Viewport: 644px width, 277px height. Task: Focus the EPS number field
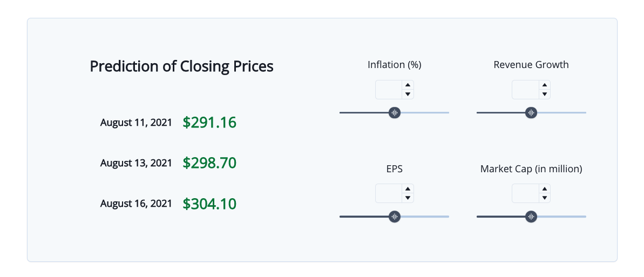(x=389, y=193)
